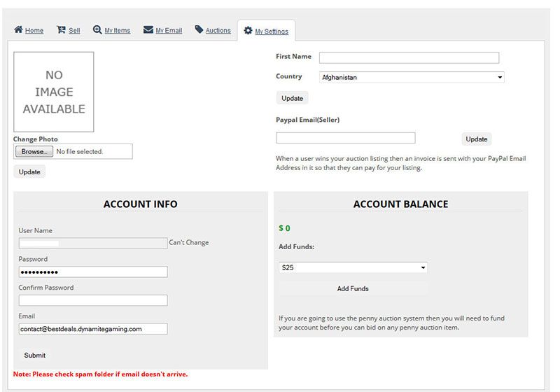560x392 pixels.
Task: Click the 'Add Funds:' label
Action: click(x=296, y=246)
